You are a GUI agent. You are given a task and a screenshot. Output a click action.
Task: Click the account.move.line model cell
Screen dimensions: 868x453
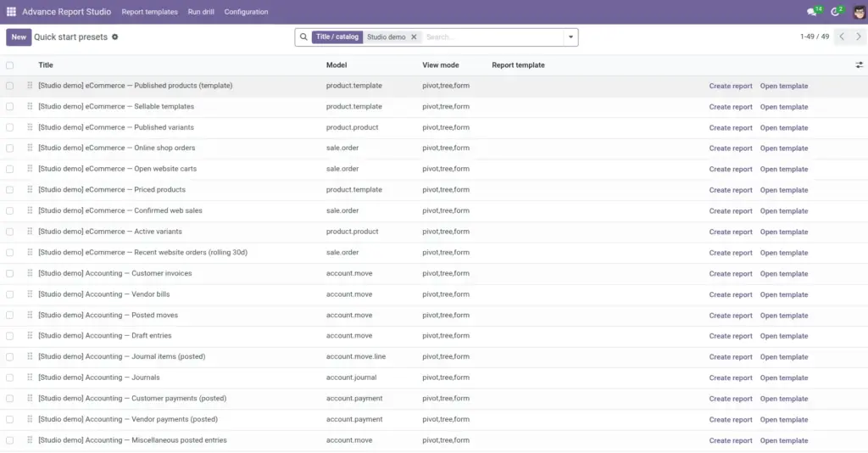coord(356,356)
